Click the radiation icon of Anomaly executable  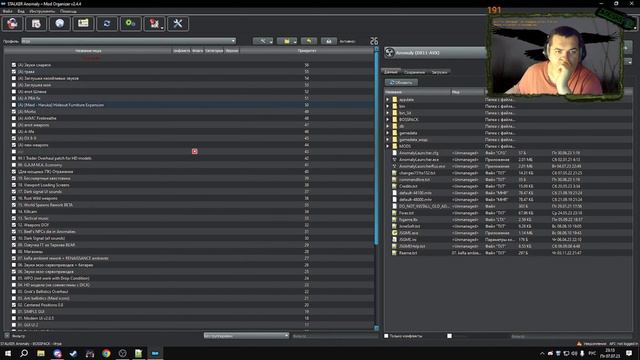click(x=390, y=53)
